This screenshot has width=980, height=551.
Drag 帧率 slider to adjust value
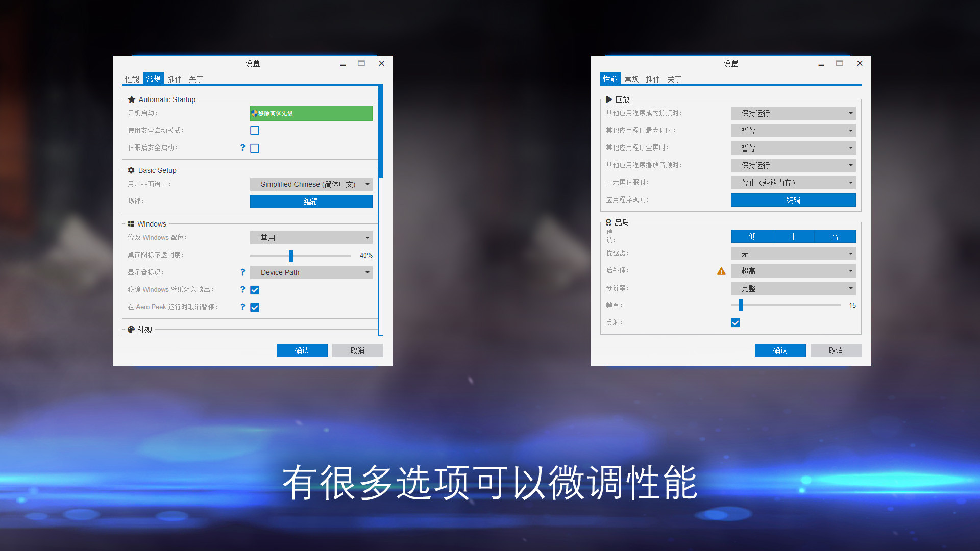tap(741, 306)
